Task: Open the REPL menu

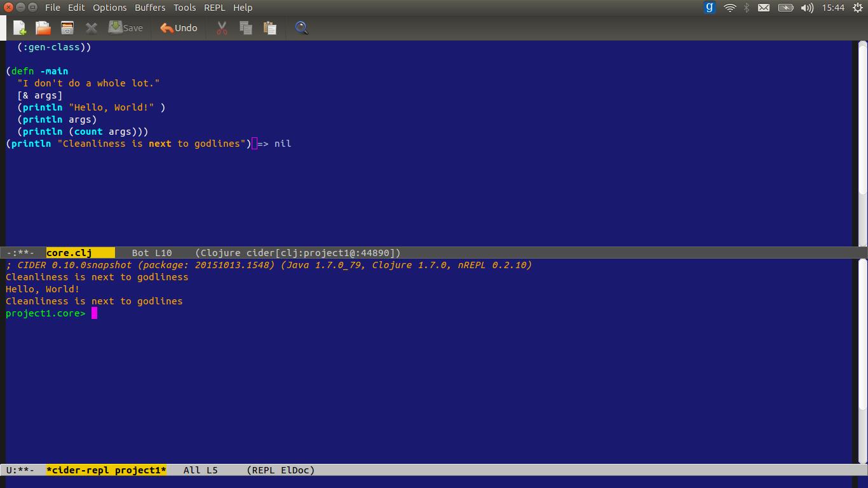Action: [x=214, y=8]
